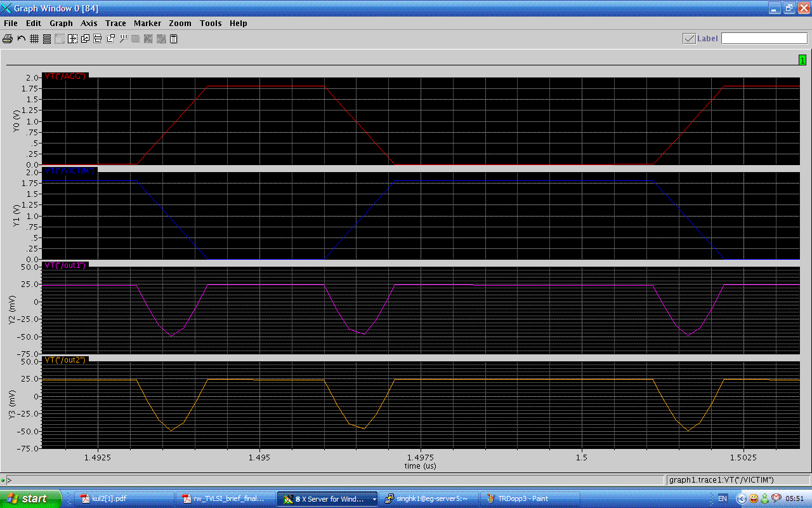
Task: Open the File menu
Action: point(11,23)
